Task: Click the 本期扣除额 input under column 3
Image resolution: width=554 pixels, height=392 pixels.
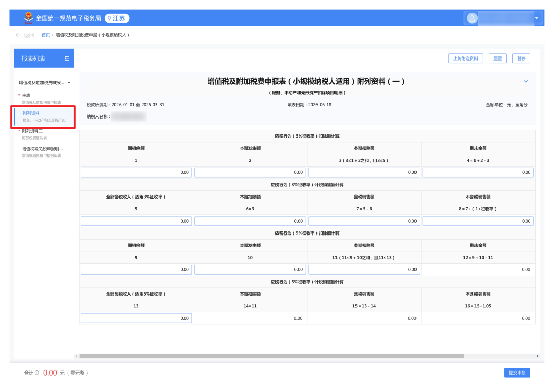Action: click(364, 172)
